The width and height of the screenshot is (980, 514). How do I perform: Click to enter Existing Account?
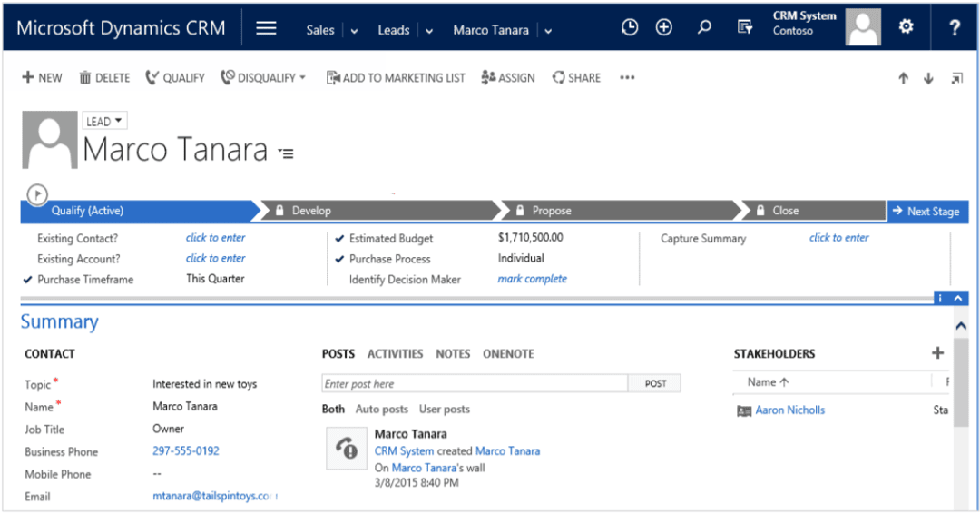pos(216,258)
